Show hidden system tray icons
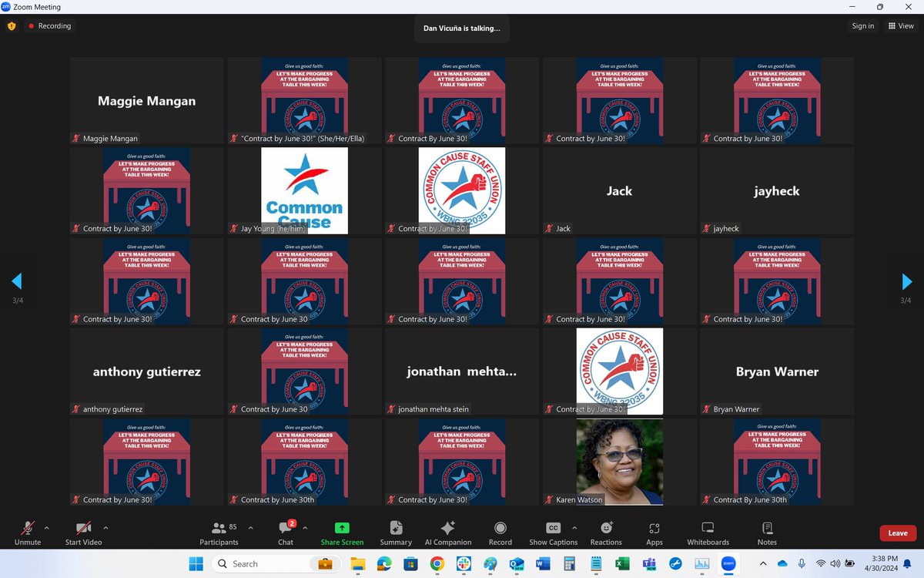Viewport: 924px width, 578px height. coord(764,563)
